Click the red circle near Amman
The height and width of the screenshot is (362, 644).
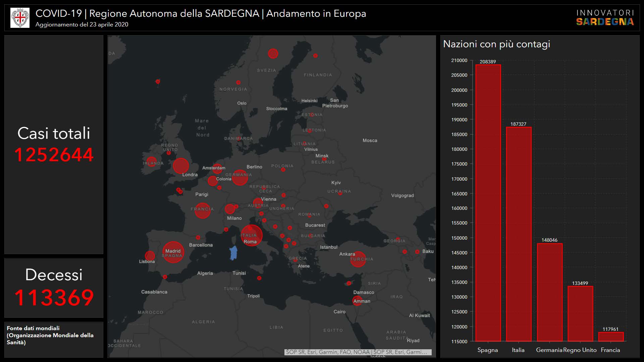(357, 301)
